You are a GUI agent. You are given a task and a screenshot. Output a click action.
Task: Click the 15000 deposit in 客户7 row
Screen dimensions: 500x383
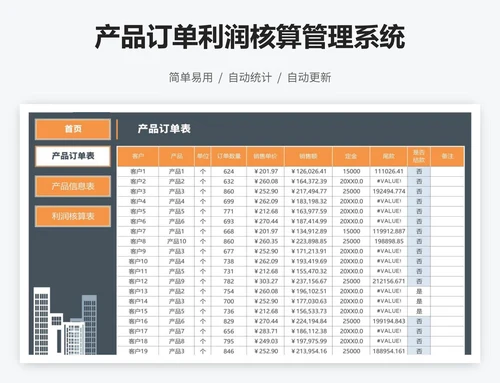pos(351,231)
